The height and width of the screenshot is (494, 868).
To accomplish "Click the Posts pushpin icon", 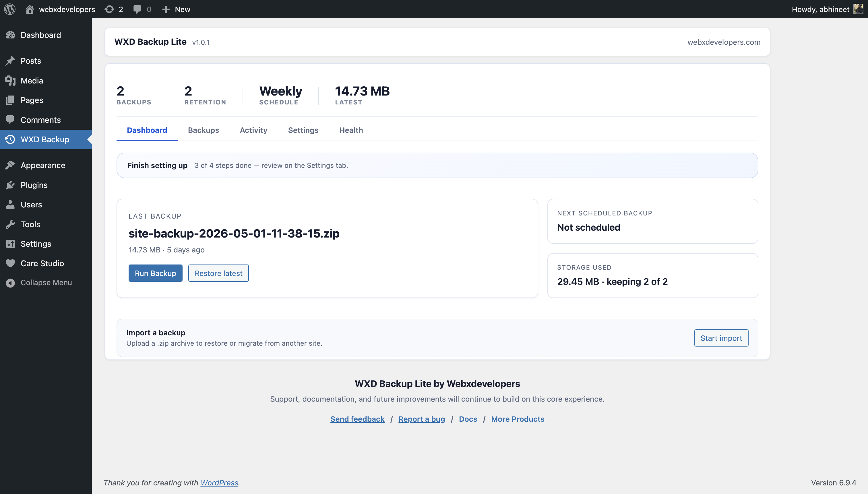I will click(x=10, y=61).
